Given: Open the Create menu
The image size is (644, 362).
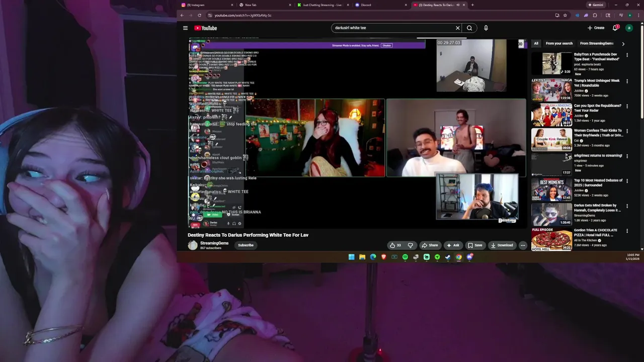Looking at the screenshot, I should [x=596, y=28].
